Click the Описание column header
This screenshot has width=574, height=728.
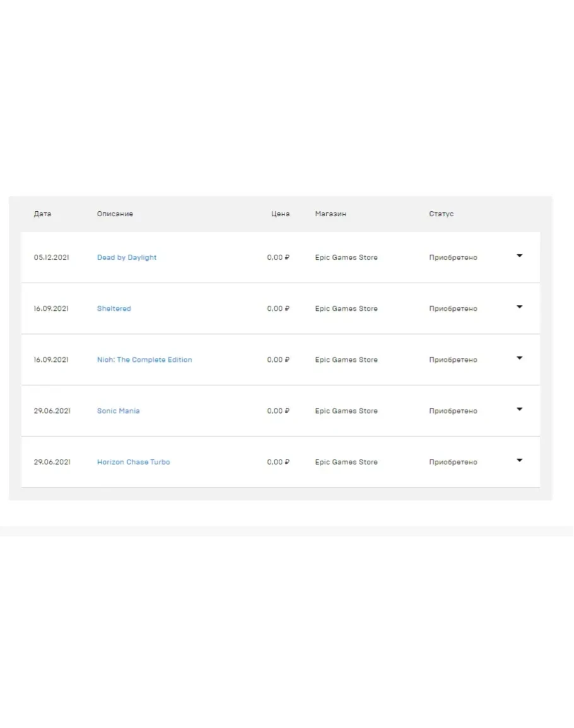[115, 214]
